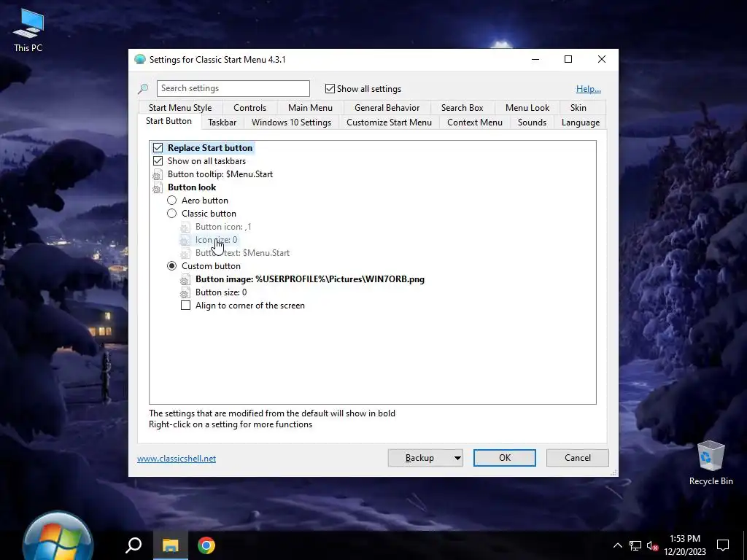Open the Taskbar tab

point(222,122)
